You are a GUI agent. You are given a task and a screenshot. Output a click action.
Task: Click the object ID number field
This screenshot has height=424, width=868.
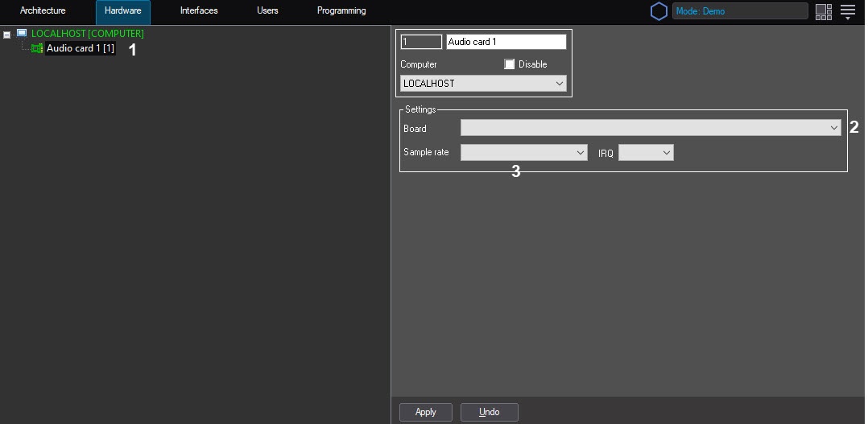tap(421, 42)
